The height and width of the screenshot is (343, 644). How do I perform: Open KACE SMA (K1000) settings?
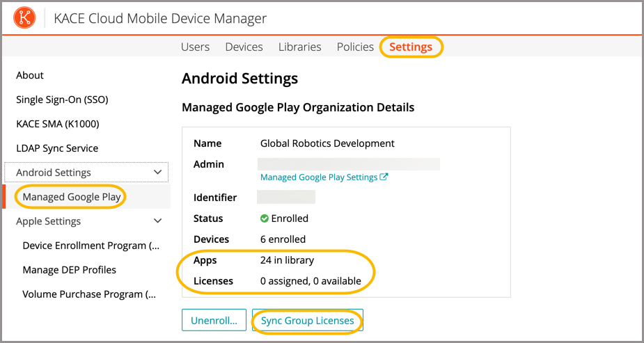58,124
